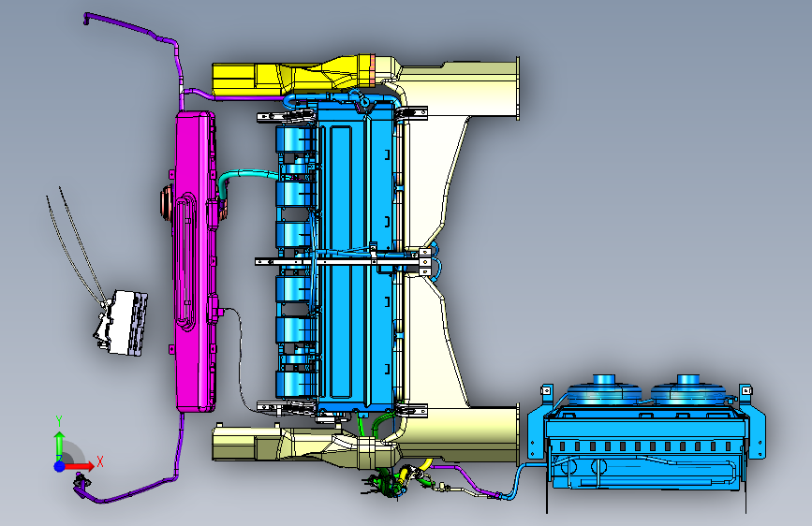
Task: Select the gray horizontal bracket bar across the unit
Action: click(x=342, y=262)
